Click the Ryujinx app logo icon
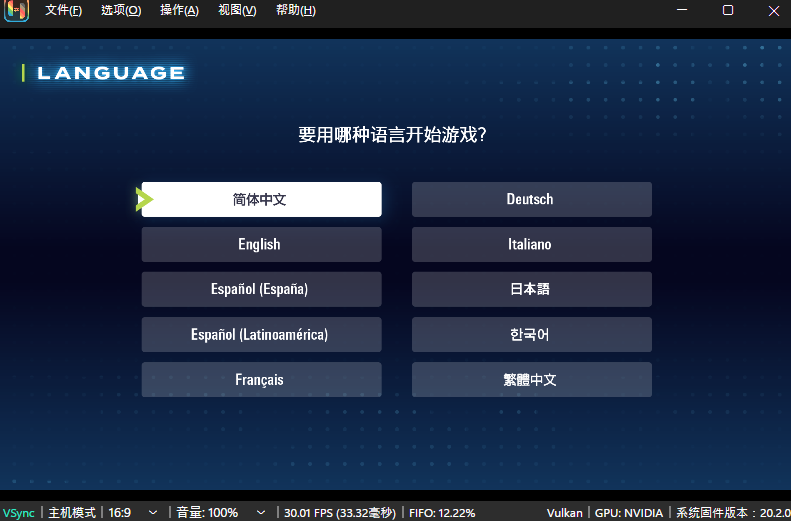This screenshot has width=791, height=521. [x=16, y=11]
